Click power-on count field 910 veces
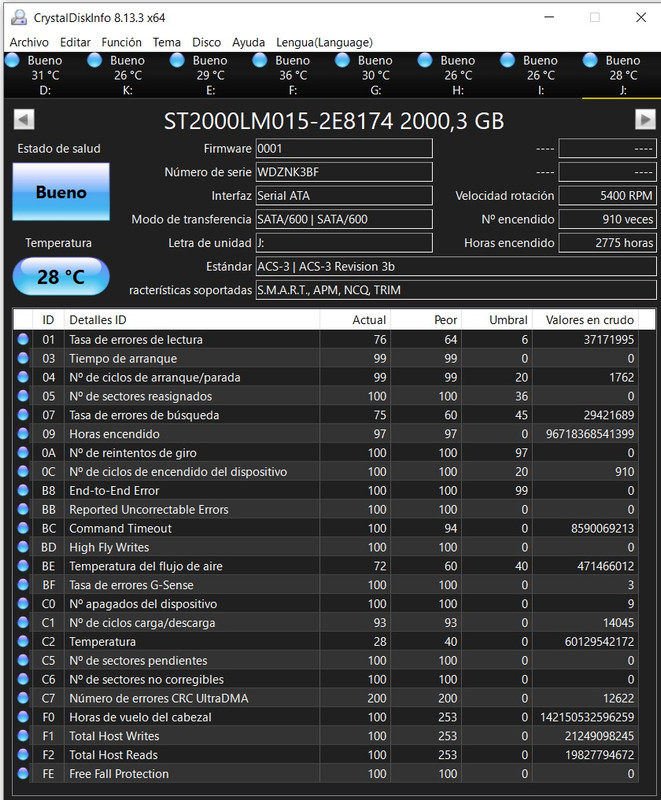 coord(607,219)
